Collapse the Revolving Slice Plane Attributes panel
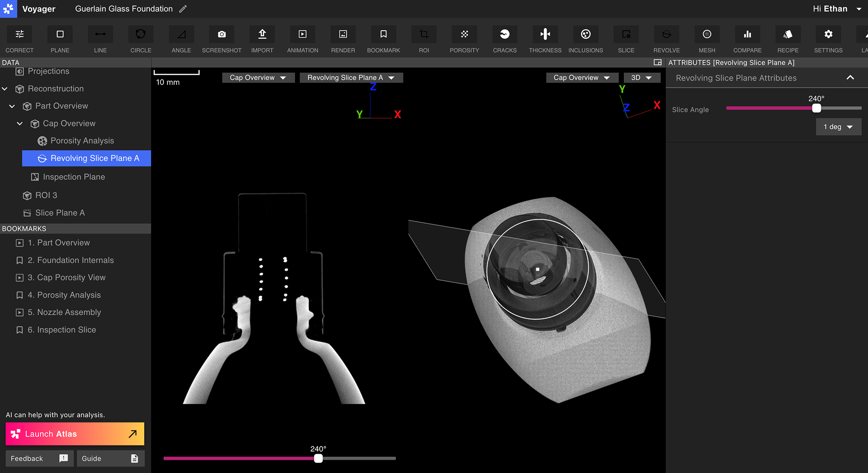Screen dimensions: 868x473 click(x=851, y=78)
